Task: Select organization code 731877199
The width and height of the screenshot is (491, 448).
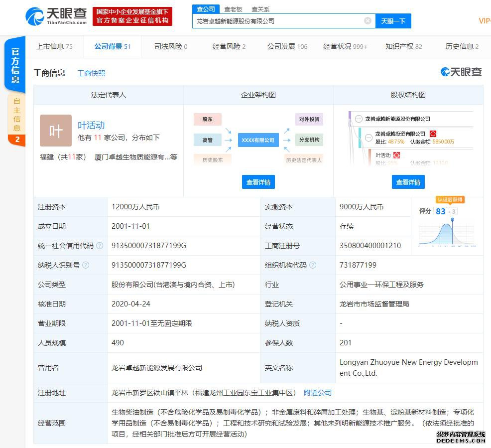Action: (x=358, y=265)
